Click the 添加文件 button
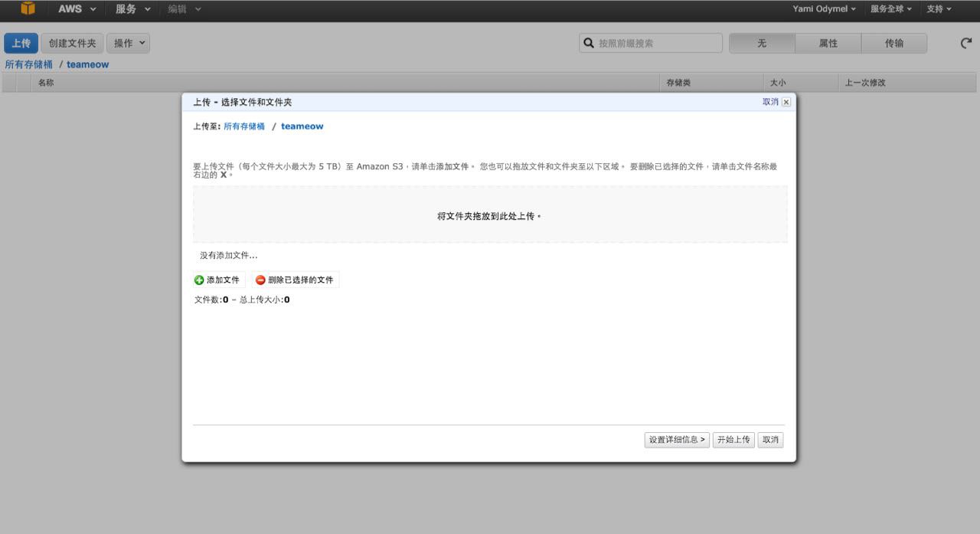980x534 pixels. pos(217,280)
